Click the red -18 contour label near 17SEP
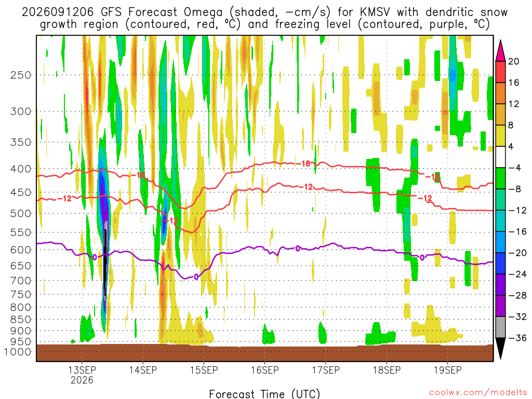 pyautogui.click(x=306, y=164)
